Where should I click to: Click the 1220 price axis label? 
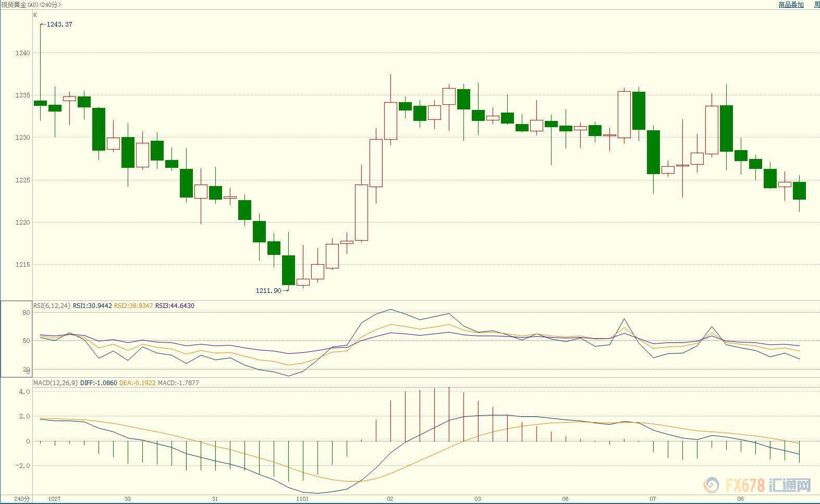[x=23, y=223]
